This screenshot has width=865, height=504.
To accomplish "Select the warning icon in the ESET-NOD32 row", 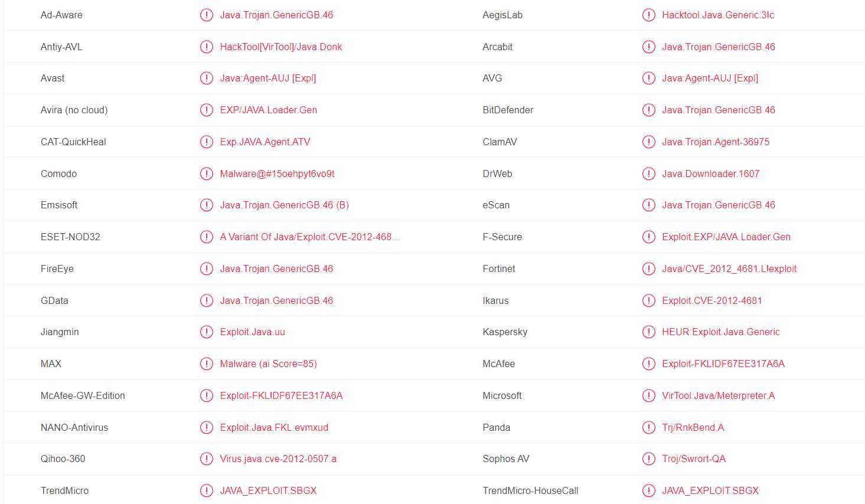I will click(206, 237).
